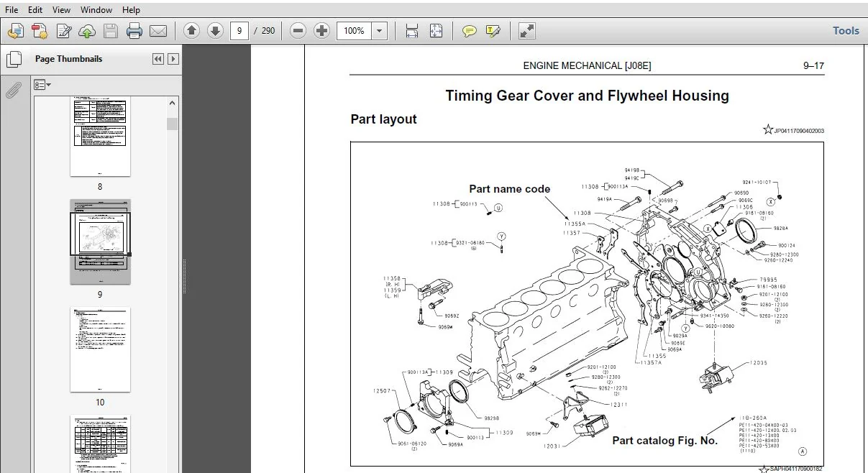
Task: Select the Highlight text tool
Action: coord(493,31)
